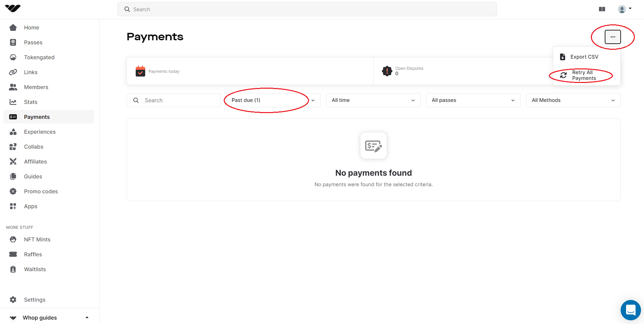Open the All passes filter dropdown

tap(473, 100)
